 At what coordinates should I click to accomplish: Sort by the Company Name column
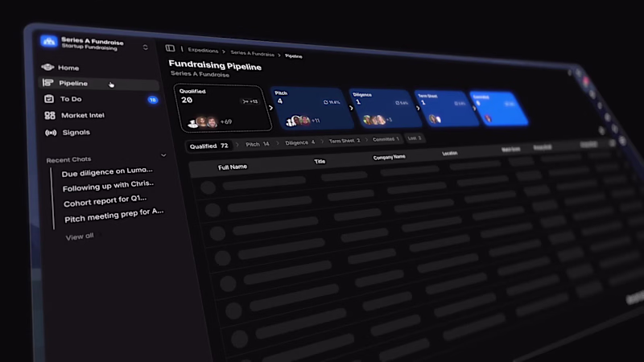pos(389,157)
